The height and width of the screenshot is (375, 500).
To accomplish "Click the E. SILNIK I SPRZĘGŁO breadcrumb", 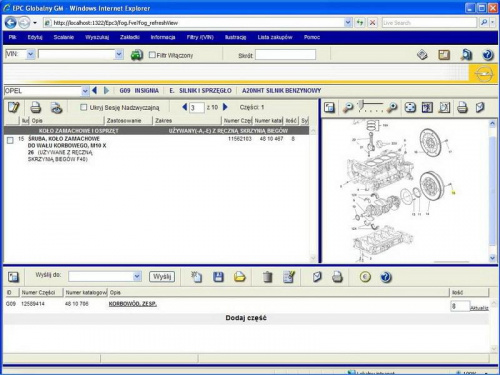I will (200, 91).
